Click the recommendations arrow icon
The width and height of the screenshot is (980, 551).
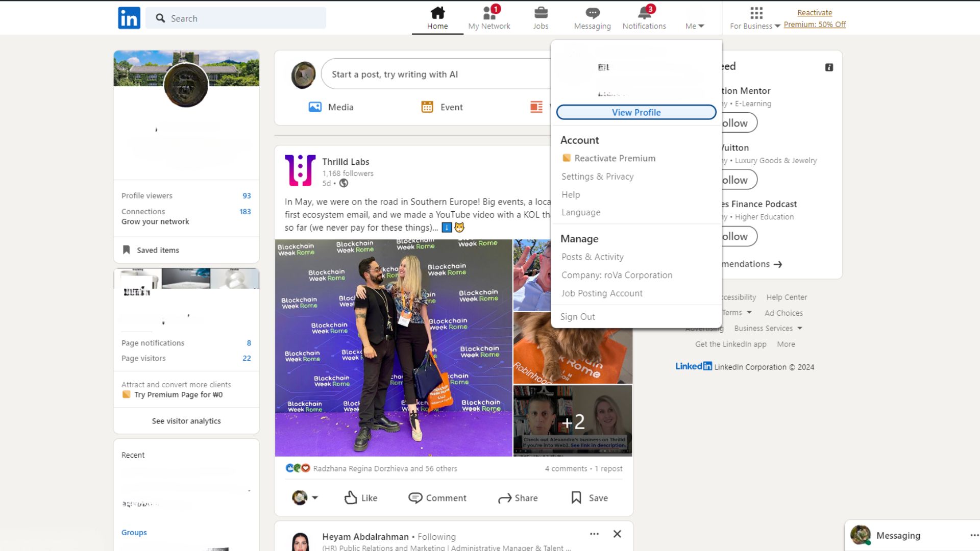tap(777, 264)
